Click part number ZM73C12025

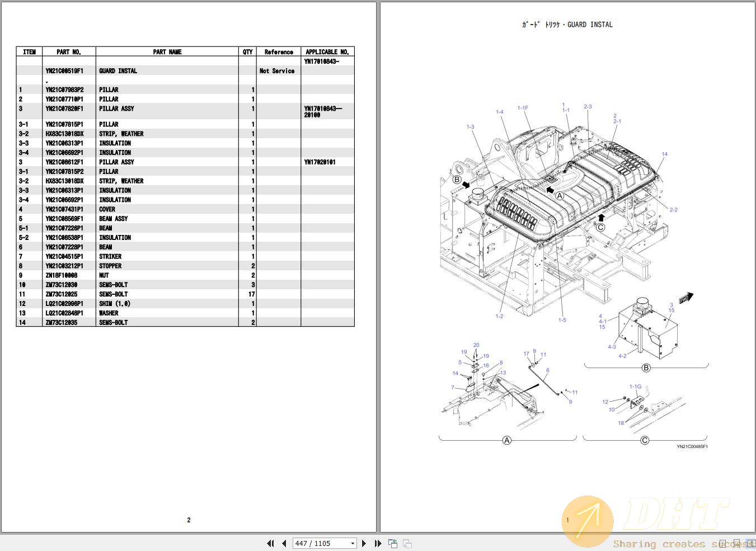pyautogui.click(x=62, y=294)
